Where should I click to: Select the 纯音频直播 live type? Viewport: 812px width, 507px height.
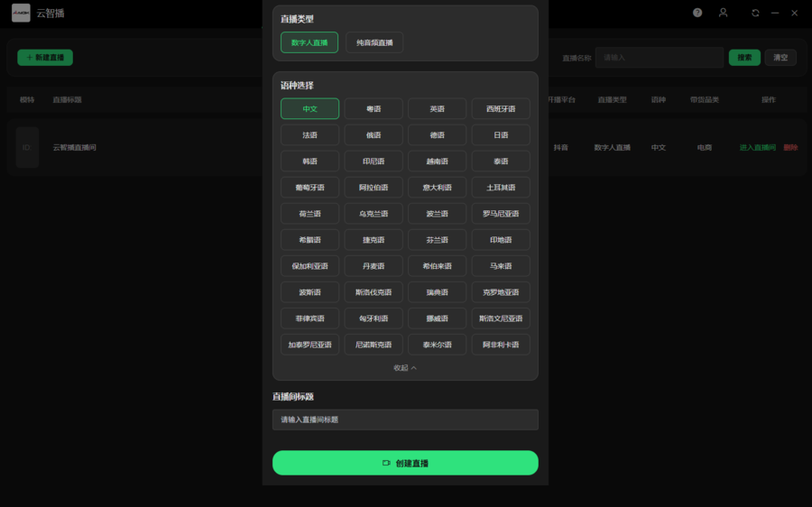point(374,42)
